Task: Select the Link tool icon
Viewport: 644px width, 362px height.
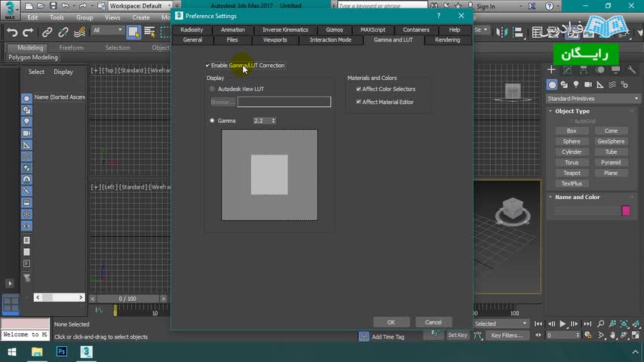Action: (x=47, y=32)
